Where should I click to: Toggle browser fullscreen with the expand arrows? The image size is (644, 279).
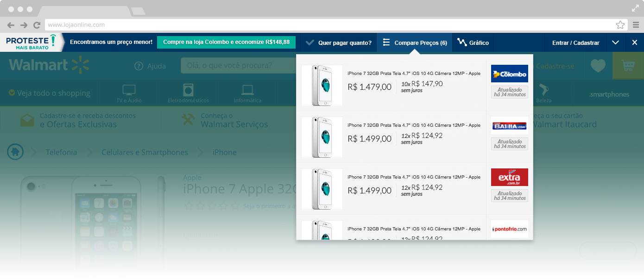(635, 8)
